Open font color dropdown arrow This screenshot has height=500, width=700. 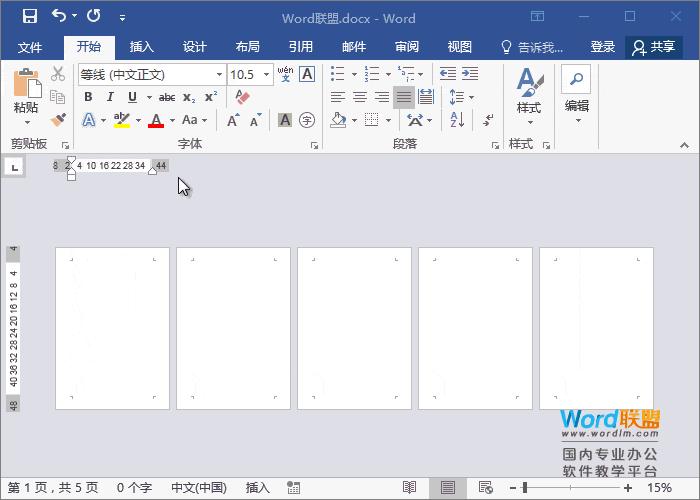pos(172,120)
